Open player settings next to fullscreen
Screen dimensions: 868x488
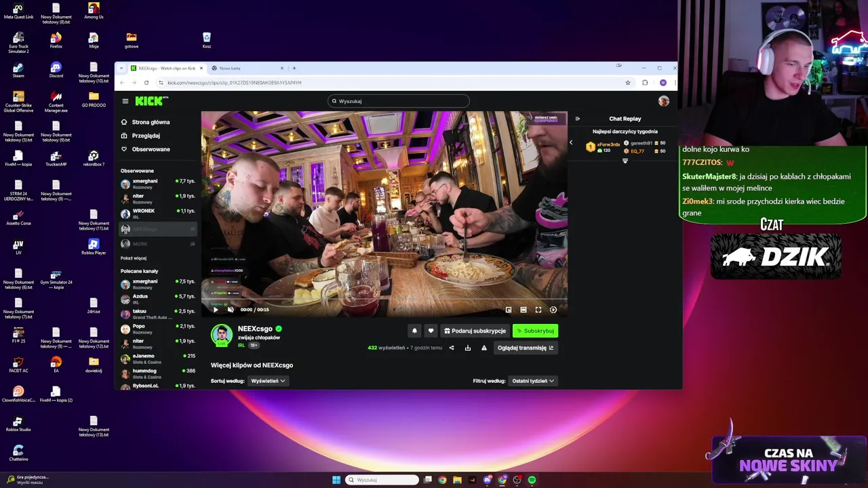[x=553, y=310]
